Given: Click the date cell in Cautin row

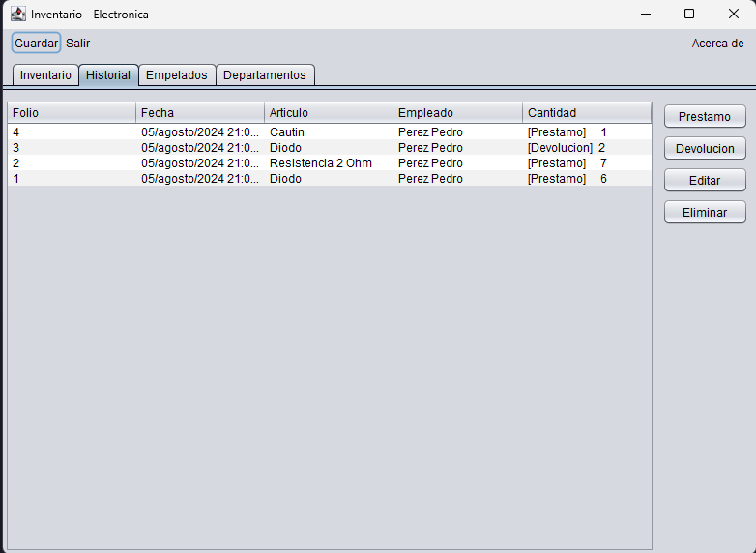Looking at the screenshot, I should (x=200, y=132).
